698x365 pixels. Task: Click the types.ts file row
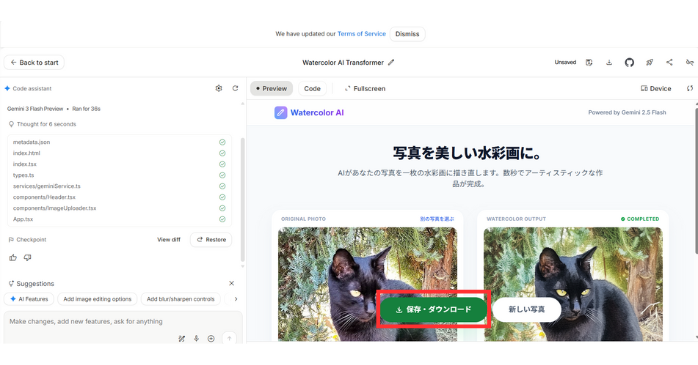(119, 175)
